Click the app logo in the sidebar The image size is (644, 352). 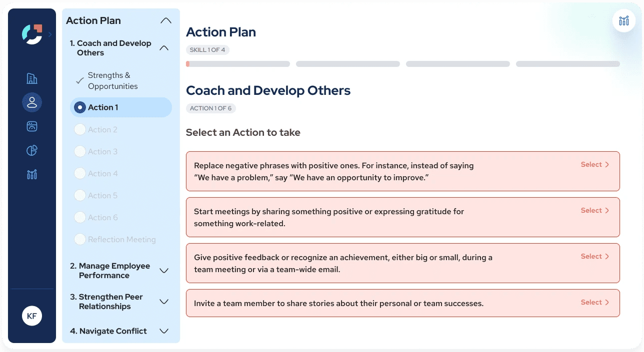[x=32, y=34]
